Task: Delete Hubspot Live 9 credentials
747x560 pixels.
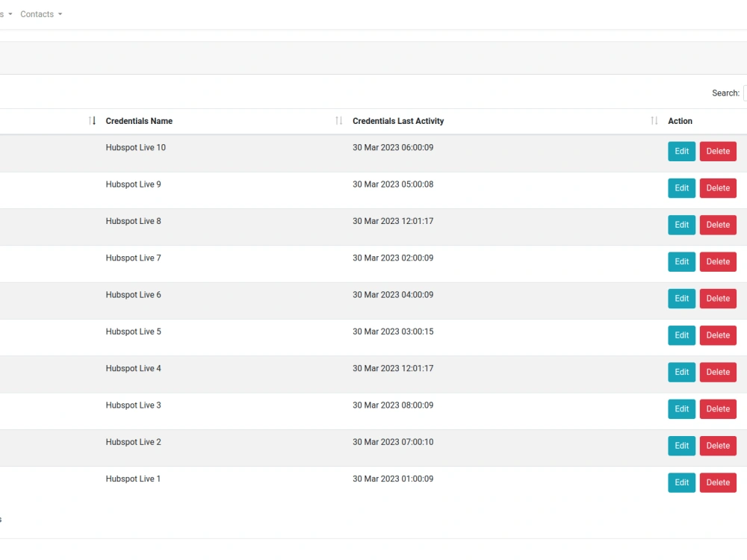Action: 718,188
